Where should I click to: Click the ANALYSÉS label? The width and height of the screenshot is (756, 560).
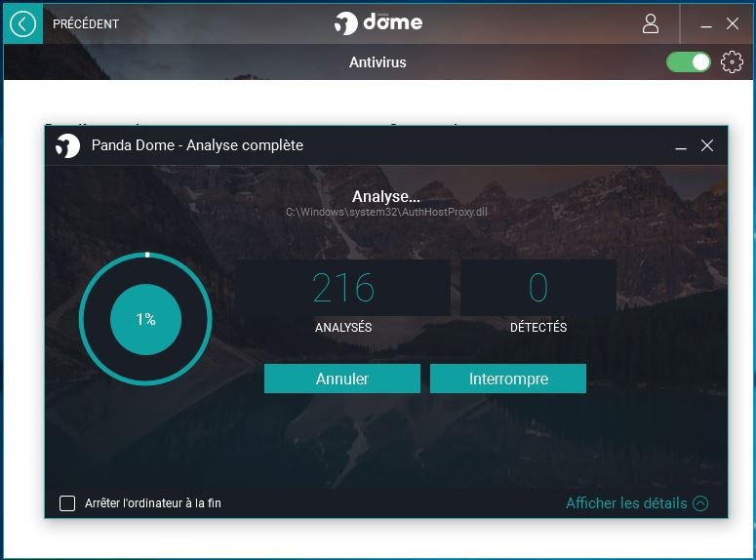tap(343, 328)
